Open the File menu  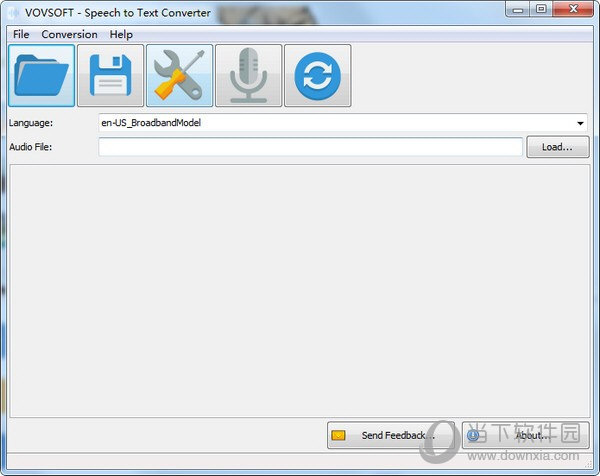pyautogui.click(x=21, y=34)
